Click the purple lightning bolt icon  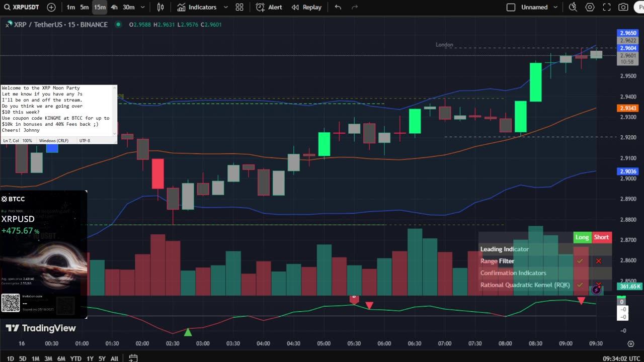click(x=596, y=290)
